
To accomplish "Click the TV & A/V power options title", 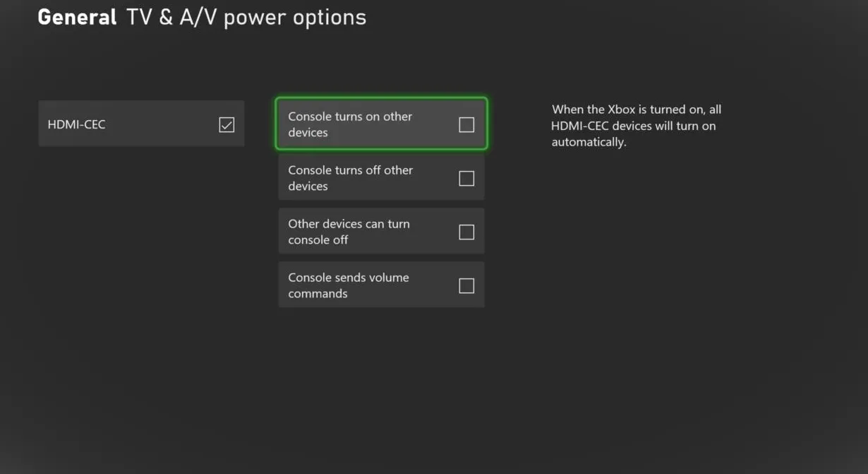I will coord(246,17).
